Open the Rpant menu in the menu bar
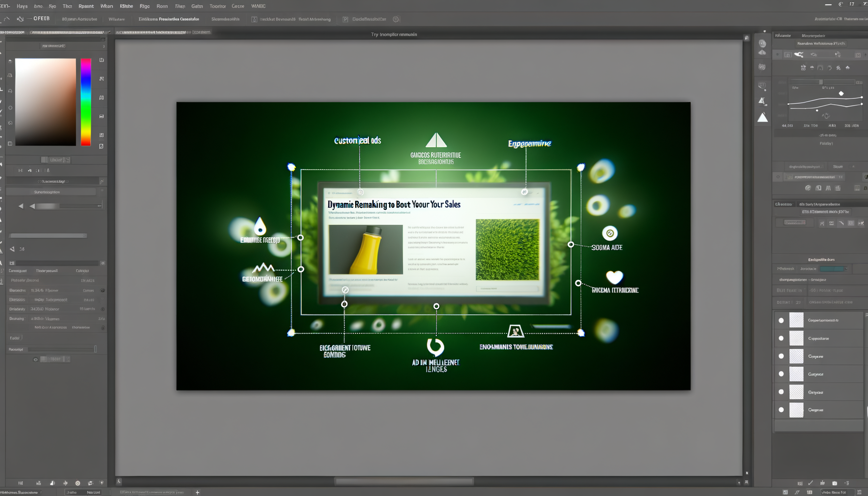Screen dimensions: 868x496 click(x=86, y=6)
